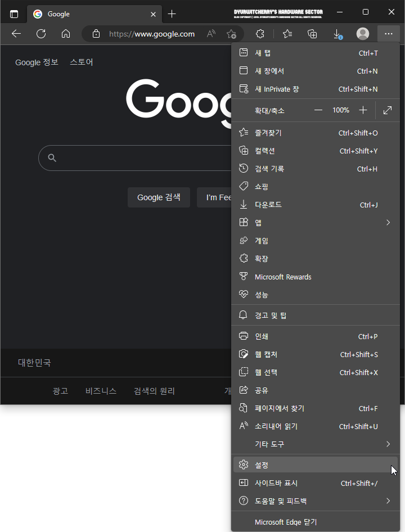Start 웹 캡처 from the menu
This screenshot has height=532, width=405.
(x=316, y=354)
